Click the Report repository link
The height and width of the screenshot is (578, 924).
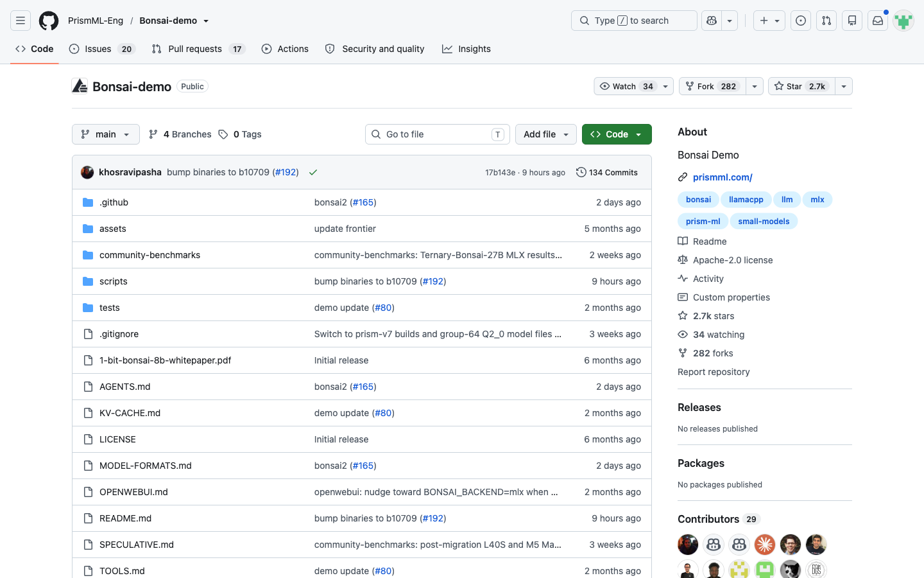[714, 372]
